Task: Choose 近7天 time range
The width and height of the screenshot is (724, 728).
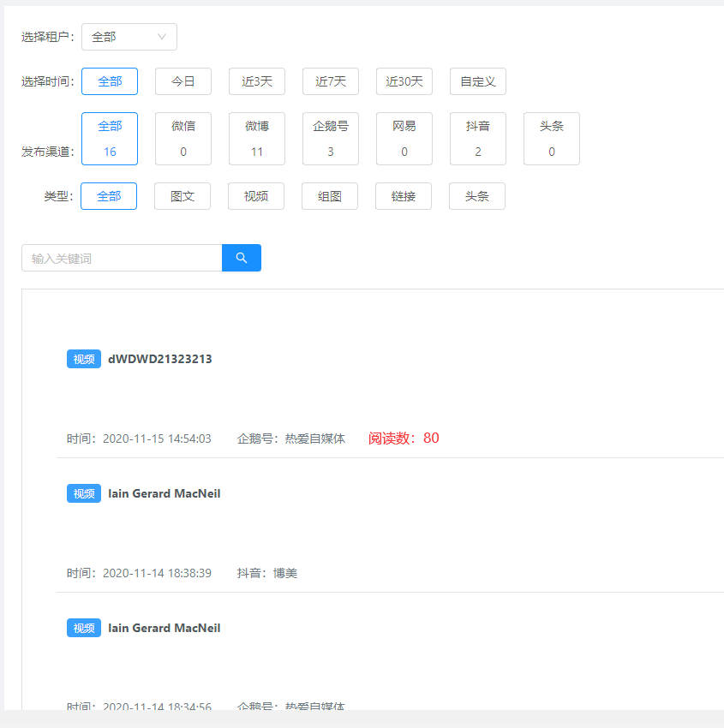Action: click(x=330, y=81)
